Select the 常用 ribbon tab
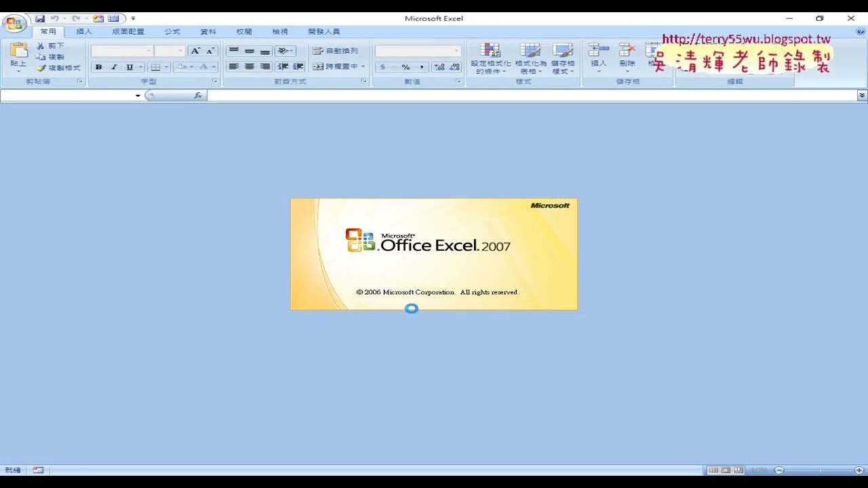 coord(48,32)
